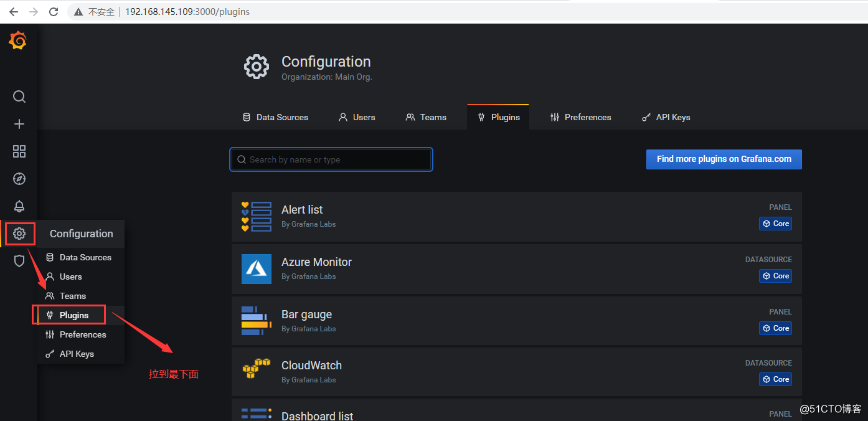Click browser back arrow
The image size is (868, 421).
[14, 12]
